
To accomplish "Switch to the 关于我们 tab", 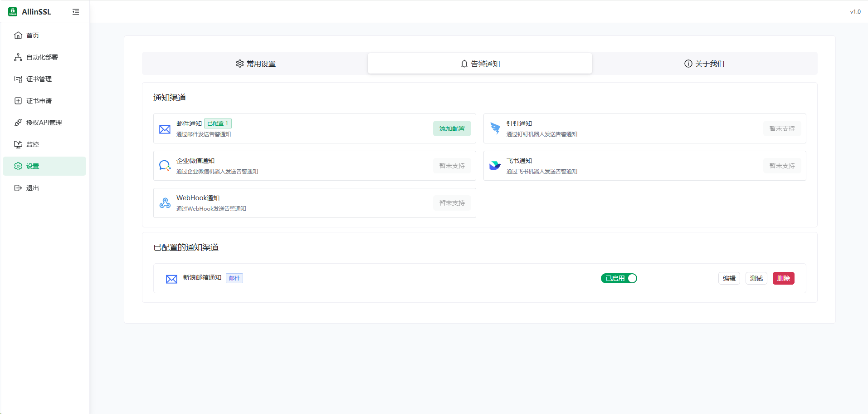I will [704, 64].
